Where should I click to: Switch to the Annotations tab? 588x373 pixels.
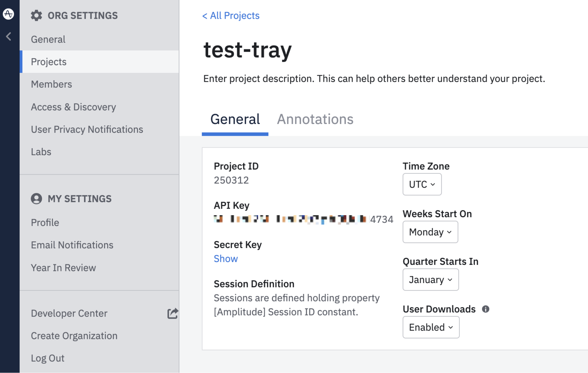(x=315, y=119)
